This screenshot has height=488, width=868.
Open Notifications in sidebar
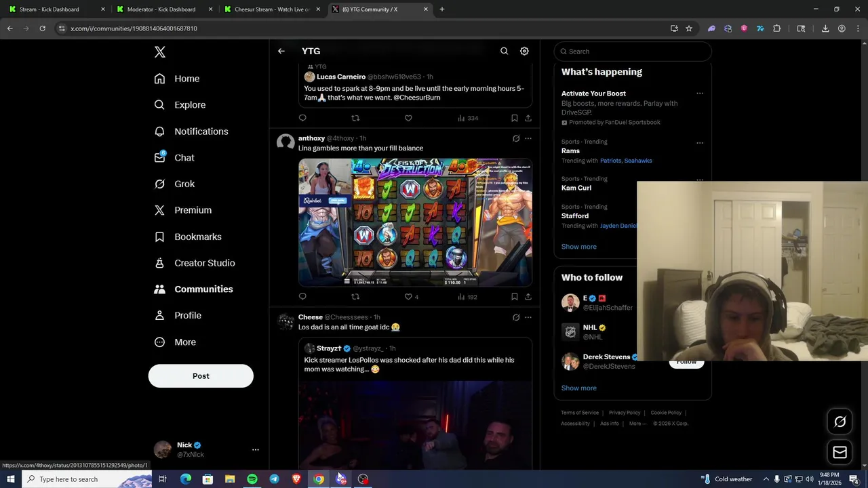[x=191, y=131]
